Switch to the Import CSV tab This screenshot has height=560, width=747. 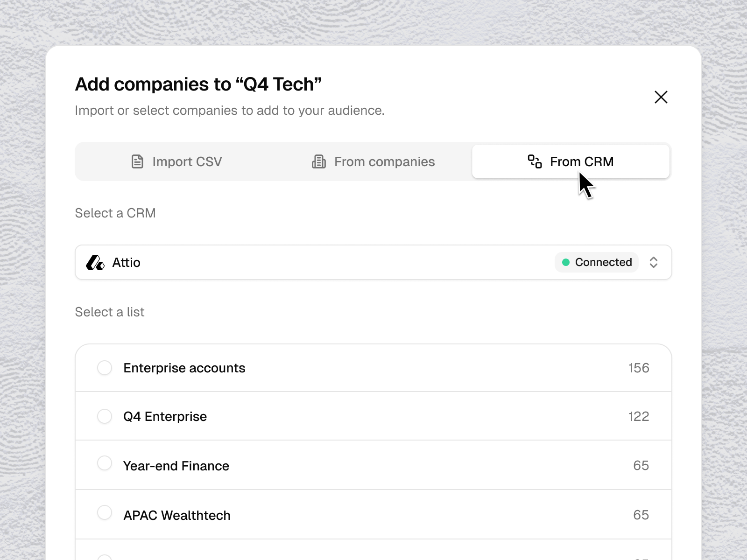point(176,161)
